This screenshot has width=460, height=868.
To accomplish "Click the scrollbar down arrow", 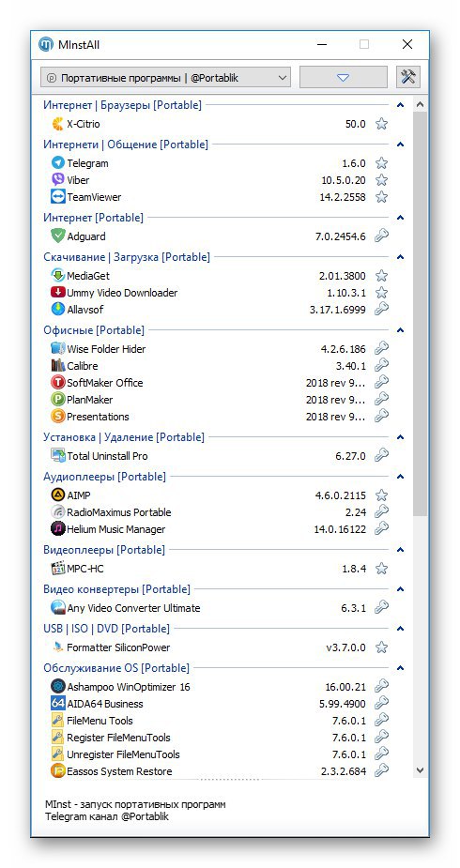I will coord(420,770).
